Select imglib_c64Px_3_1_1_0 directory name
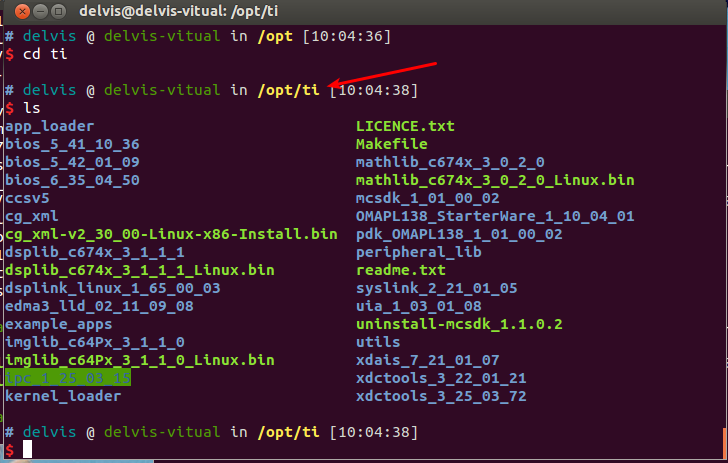The image size is (728, 463). click(x=95, y=343)
